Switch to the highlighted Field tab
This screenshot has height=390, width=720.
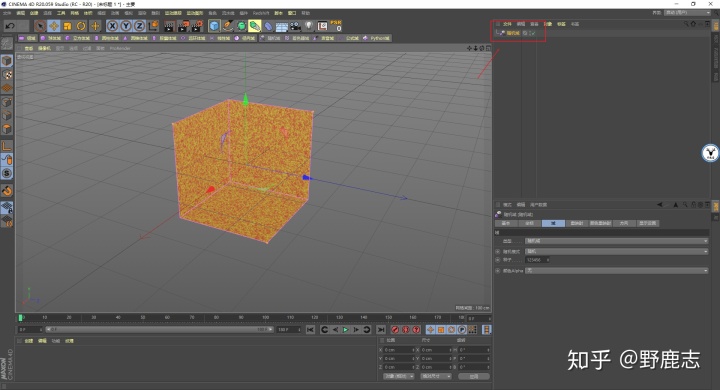(x=553, y=223)
